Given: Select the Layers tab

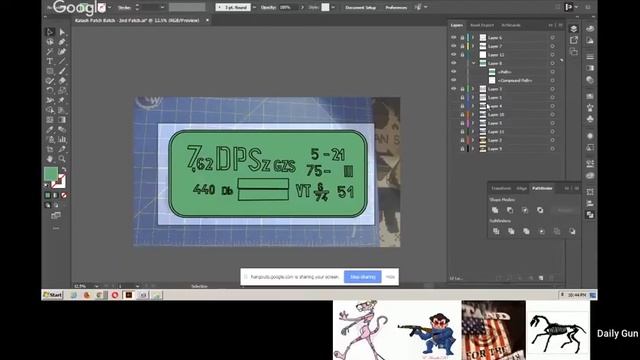Looking at the screenshot, I should (x=456, y=25).
